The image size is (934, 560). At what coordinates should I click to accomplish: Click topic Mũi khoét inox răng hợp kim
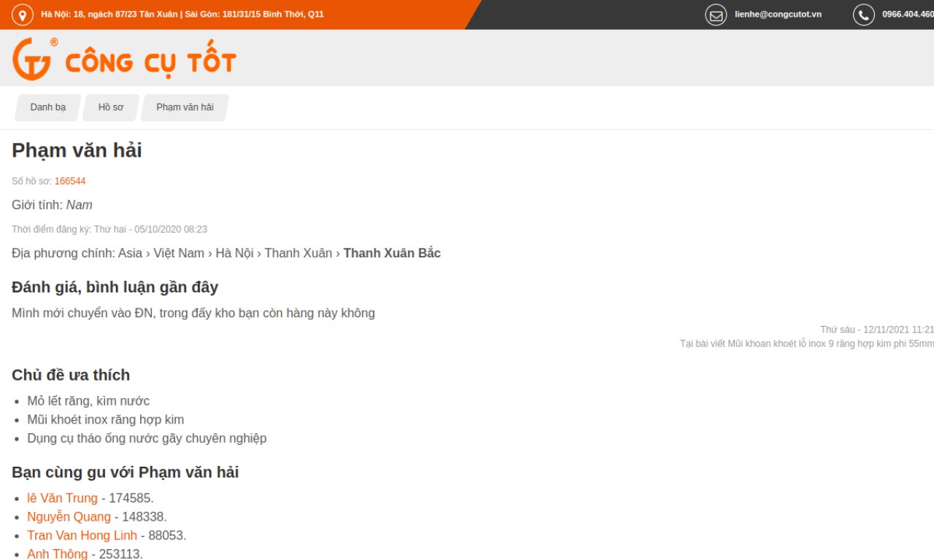106,420
